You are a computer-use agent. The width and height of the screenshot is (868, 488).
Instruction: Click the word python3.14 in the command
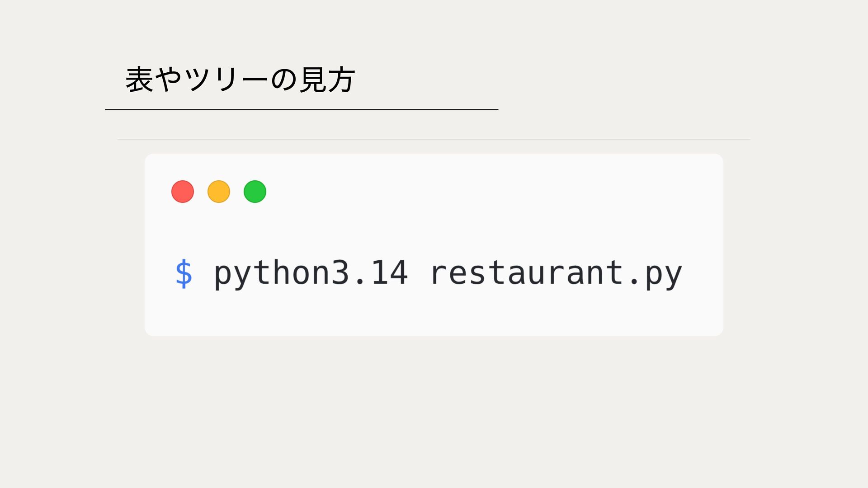(311, 274)
